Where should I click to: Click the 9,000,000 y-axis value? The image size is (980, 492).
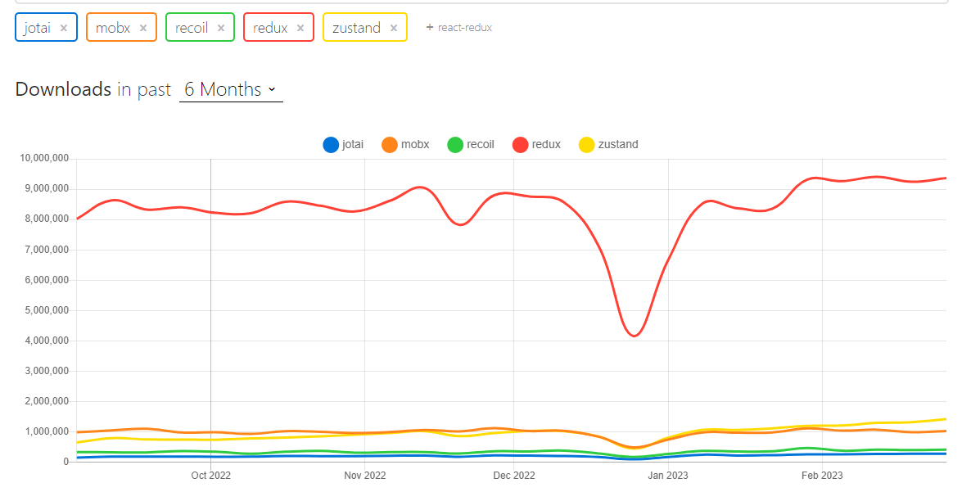[x=46, y=188]
